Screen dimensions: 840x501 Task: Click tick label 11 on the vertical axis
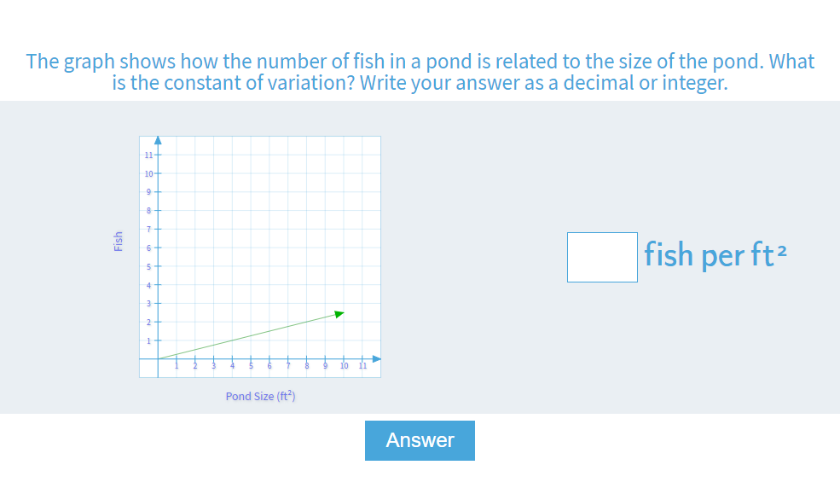coord(148,155)
